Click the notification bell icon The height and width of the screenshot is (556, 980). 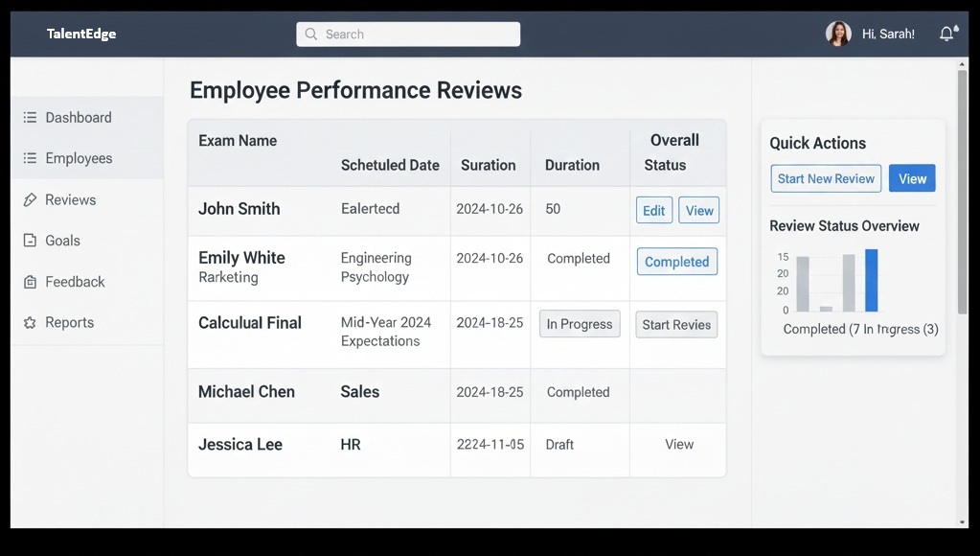click(946, 34)
